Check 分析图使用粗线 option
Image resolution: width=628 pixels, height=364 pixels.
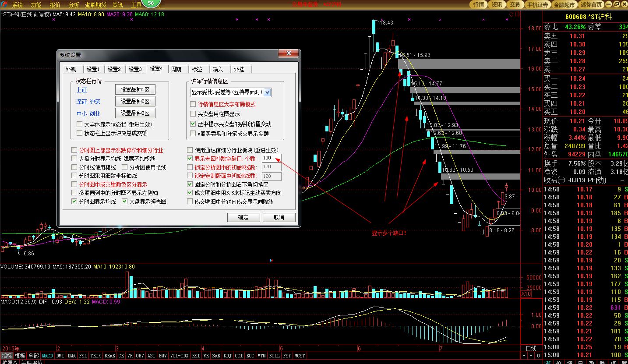coord(124,167)
